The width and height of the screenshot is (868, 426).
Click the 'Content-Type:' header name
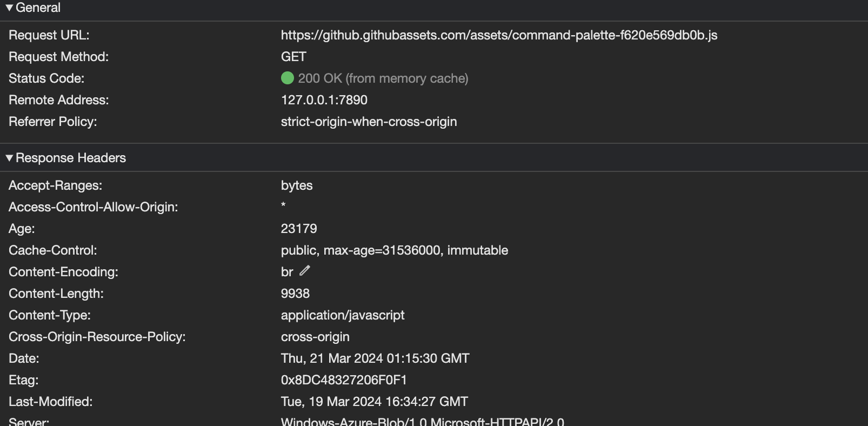(50, 315)
